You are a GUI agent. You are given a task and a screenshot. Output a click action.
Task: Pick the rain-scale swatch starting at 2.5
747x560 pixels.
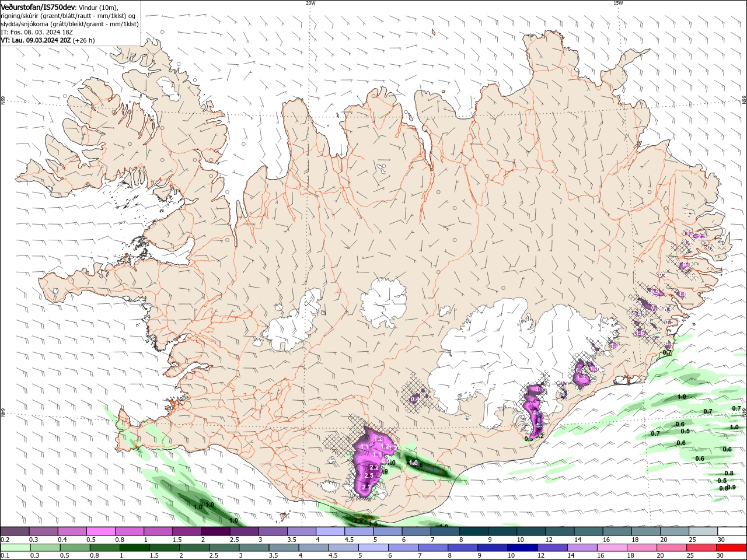(225, 548)
